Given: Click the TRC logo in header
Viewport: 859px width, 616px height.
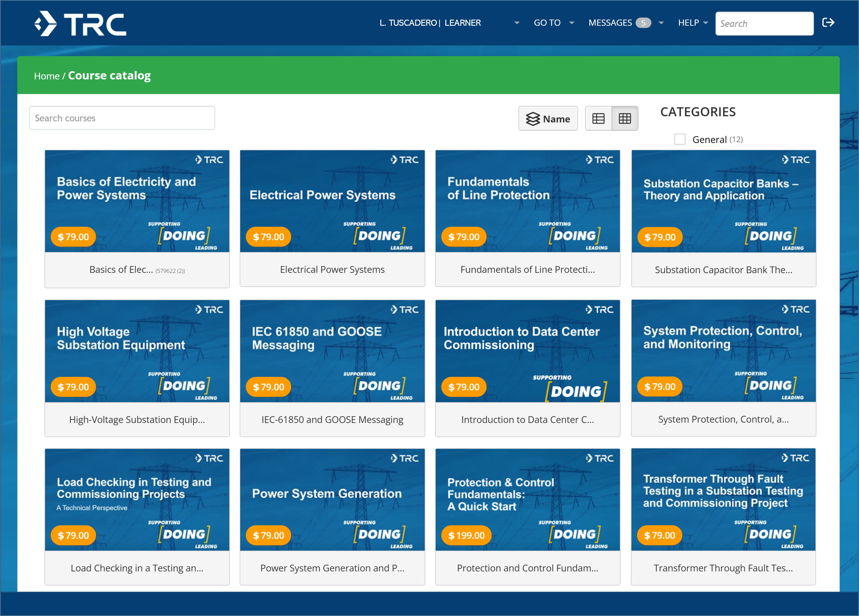Looking at the screenshot, I should point(80,24).
